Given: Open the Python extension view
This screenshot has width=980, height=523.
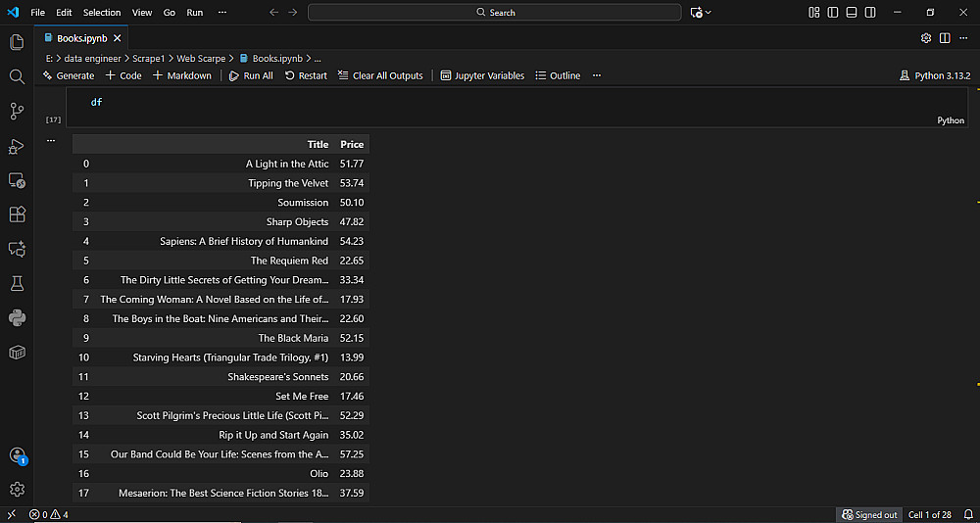Looking at the screenshot, I should click(17, 318).
